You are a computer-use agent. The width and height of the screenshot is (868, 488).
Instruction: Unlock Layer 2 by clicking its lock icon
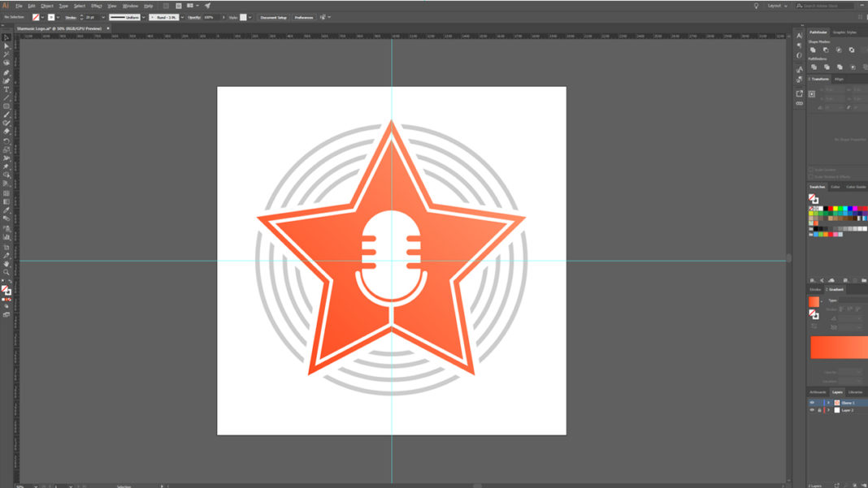pos(819,410)
